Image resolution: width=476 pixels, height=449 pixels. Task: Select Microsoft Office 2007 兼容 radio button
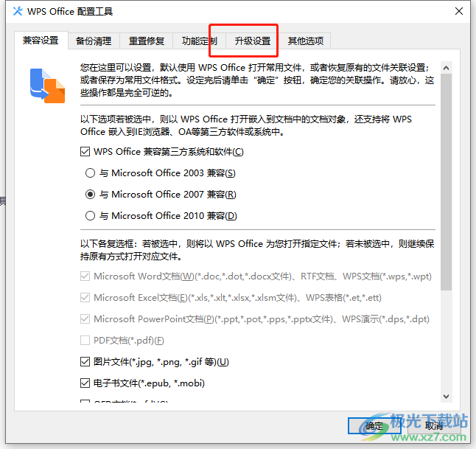tap(90, 195)
